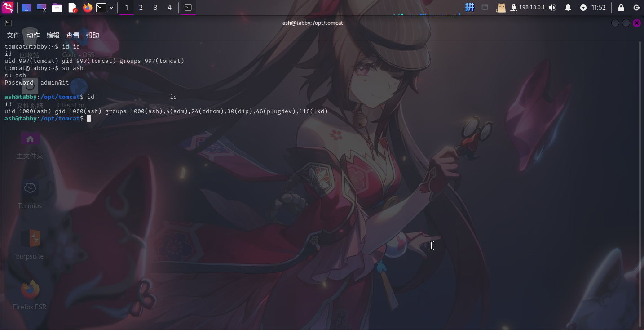
Task: Switch to workspace 2
Action: [141, 8]
